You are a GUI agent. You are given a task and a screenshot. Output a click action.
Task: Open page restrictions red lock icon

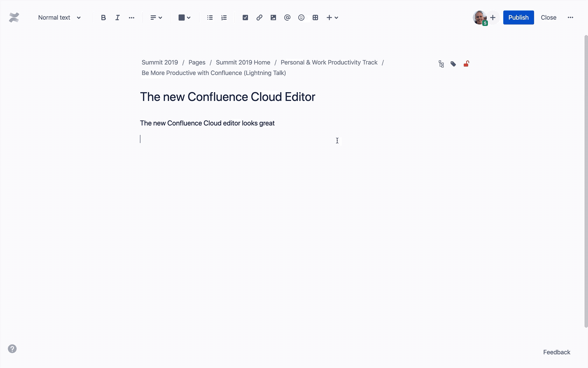click(x=466, y=64)
